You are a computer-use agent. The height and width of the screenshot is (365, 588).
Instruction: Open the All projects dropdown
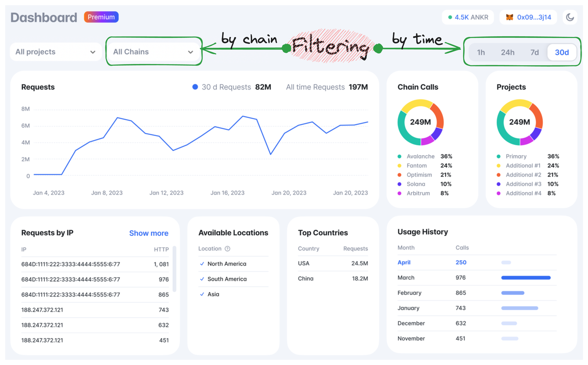pyautogui.click(x=56, y=52)
